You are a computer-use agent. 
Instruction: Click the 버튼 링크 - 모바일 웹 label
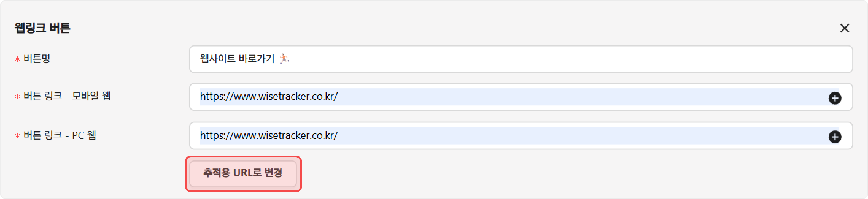click(67, 96)
